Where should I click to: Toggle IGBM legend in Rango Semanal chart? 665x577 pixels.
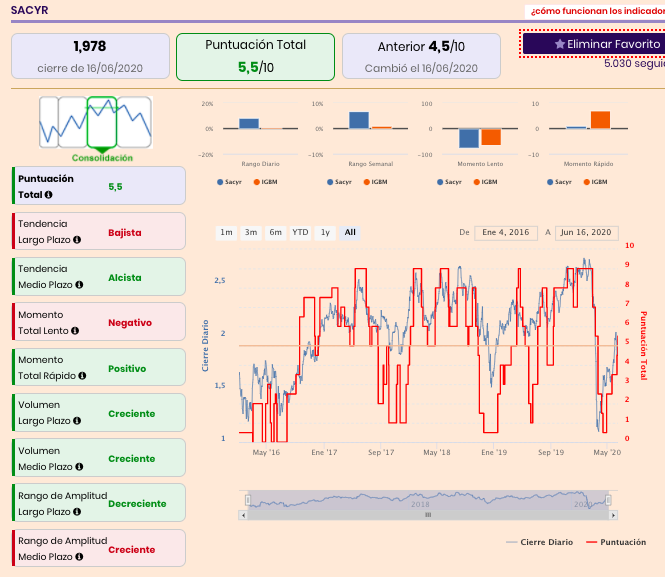pos(376,182)
